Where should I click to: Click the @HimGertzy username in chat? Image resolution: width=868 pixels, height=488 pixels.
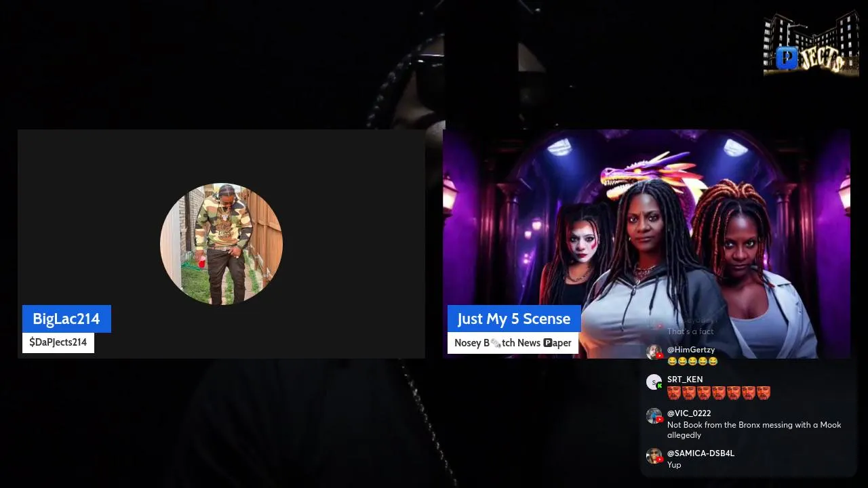click(691, 350)
